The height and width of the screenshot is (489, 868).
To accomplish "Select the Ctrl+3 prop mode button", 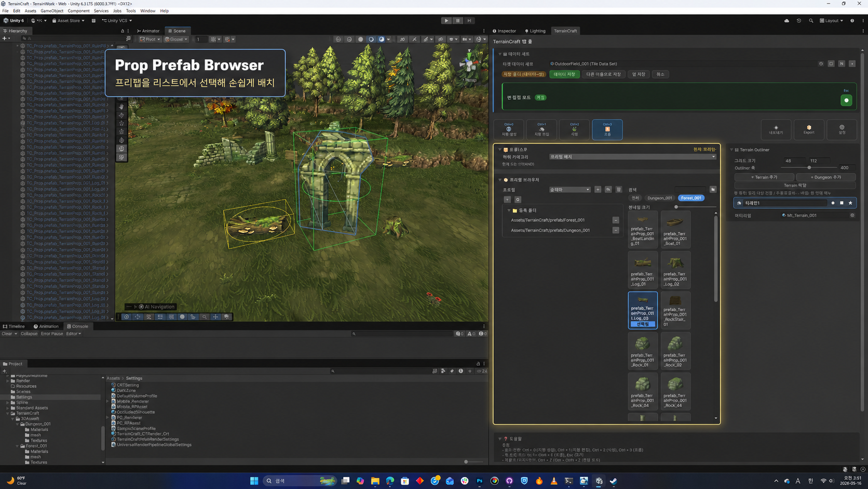I will click(607, 129).
